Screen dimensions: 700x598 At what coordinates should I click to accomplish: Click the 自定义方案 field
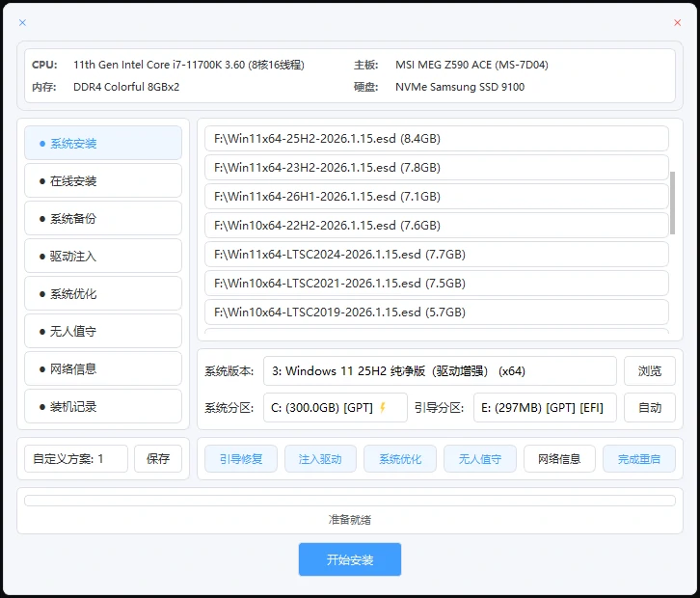point(76,459)
